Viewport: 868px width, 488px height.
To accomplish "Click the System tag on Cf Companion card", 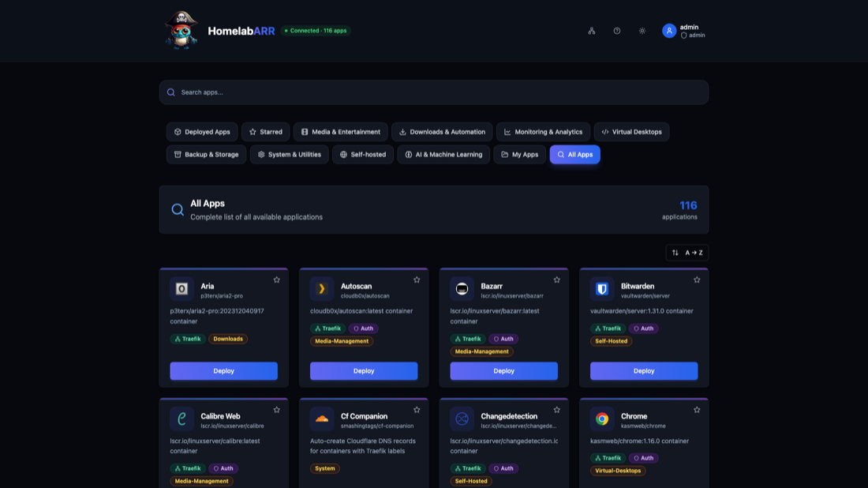I will tap(325, 468).
